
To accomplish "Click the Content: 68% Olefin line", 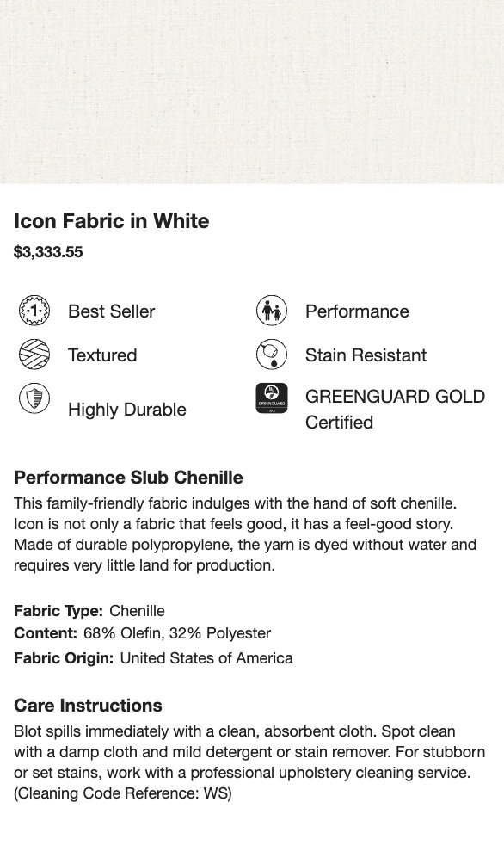I will coord(142,633).
